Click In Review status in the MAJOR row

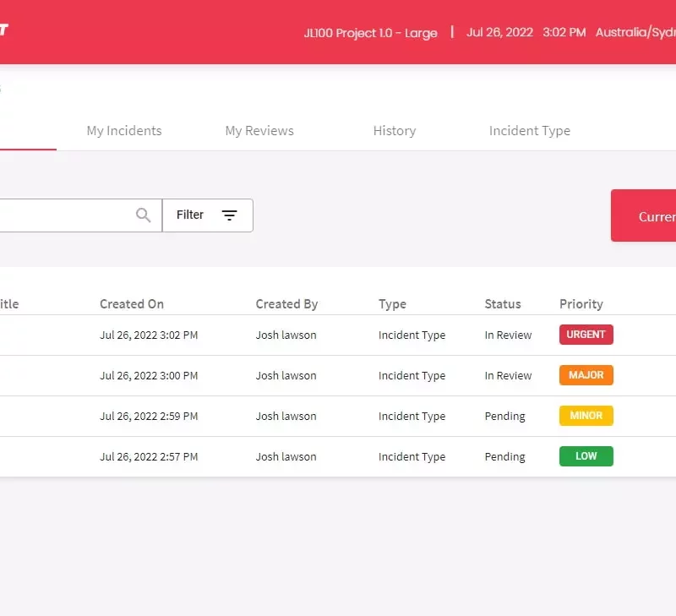coord(508,375)
